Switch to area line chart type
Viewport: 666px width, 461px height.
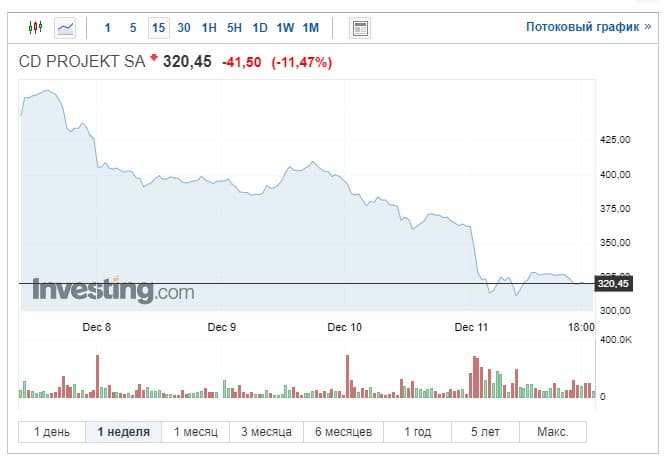pyautogui.click(x=66, y=27)
